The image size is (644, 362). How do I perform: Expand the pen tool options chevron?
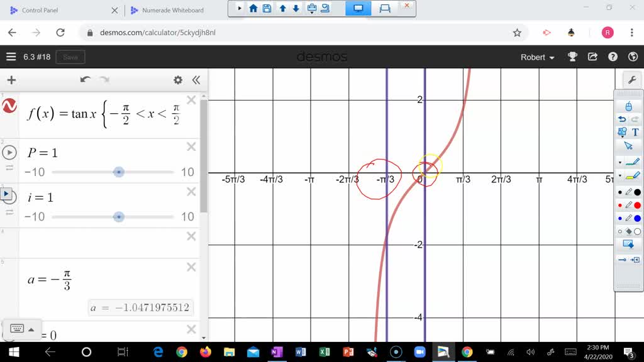click(620, 162)
